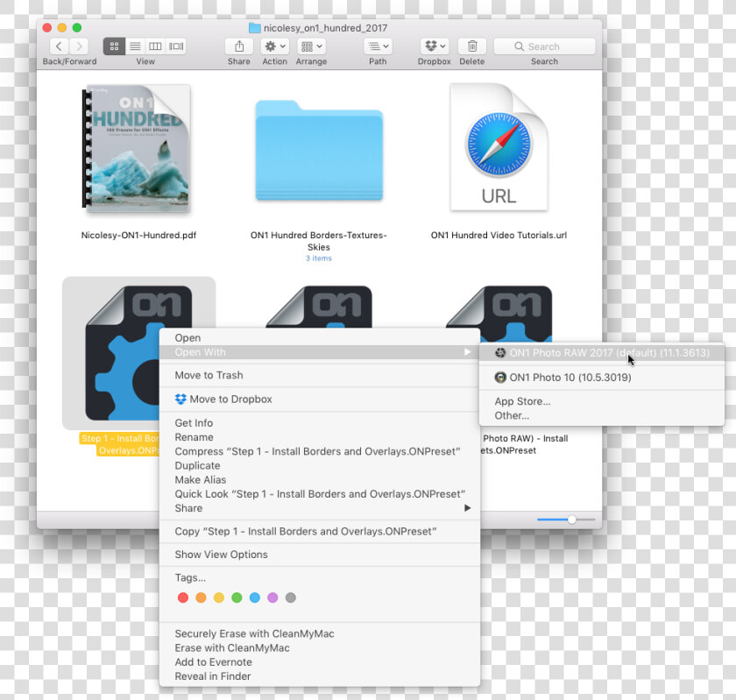The width and height of the screenshot is (736, 700).
Task: Switch to cover flow view
Action: point(176,46)
